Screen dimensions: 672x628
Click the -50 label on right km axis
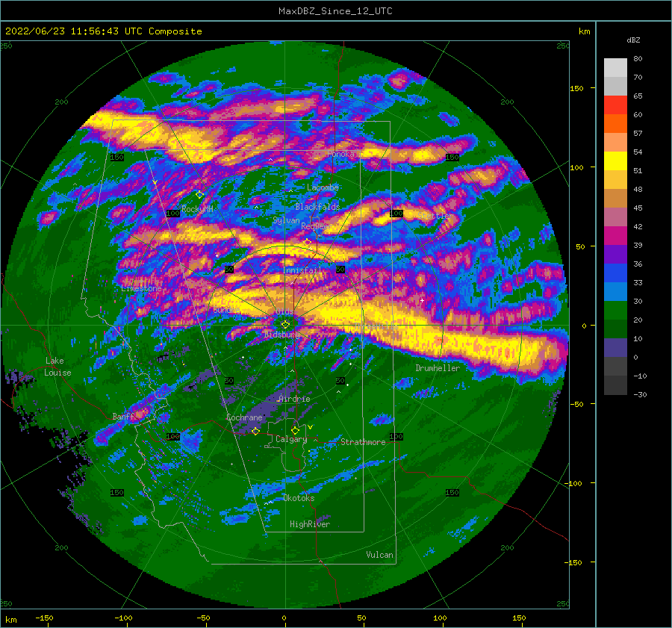(577, 405)
